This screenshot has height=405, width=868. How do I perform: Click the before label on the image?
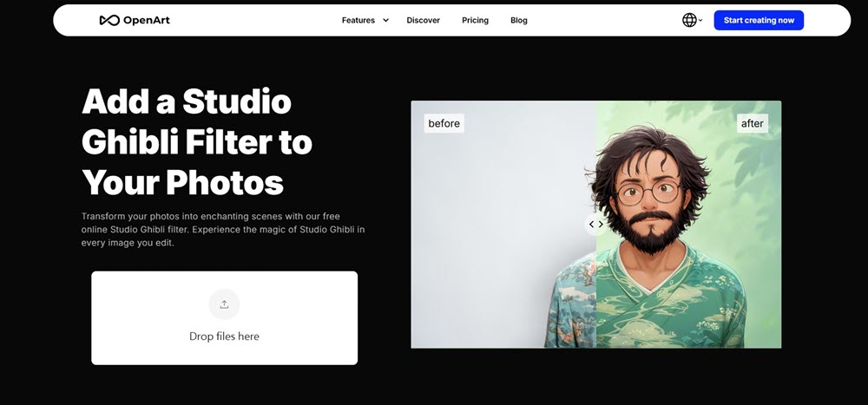444,123
